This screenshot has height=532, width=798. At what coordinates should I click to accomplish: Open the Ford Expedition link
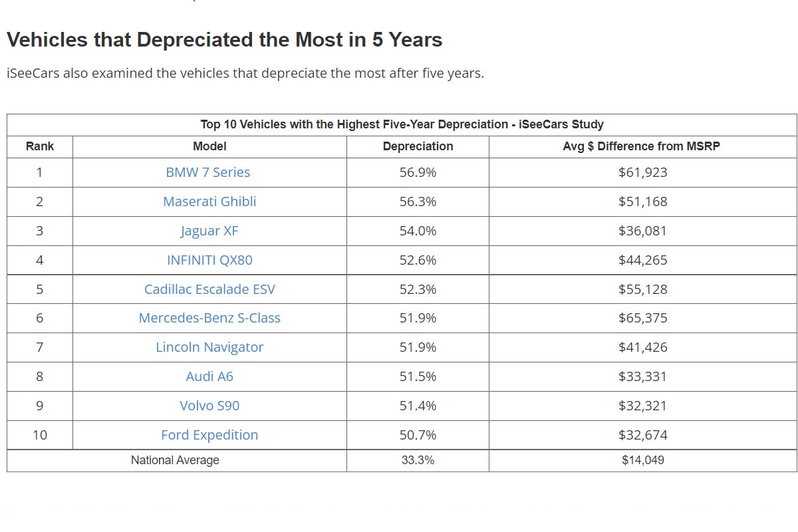pos(209,435)
